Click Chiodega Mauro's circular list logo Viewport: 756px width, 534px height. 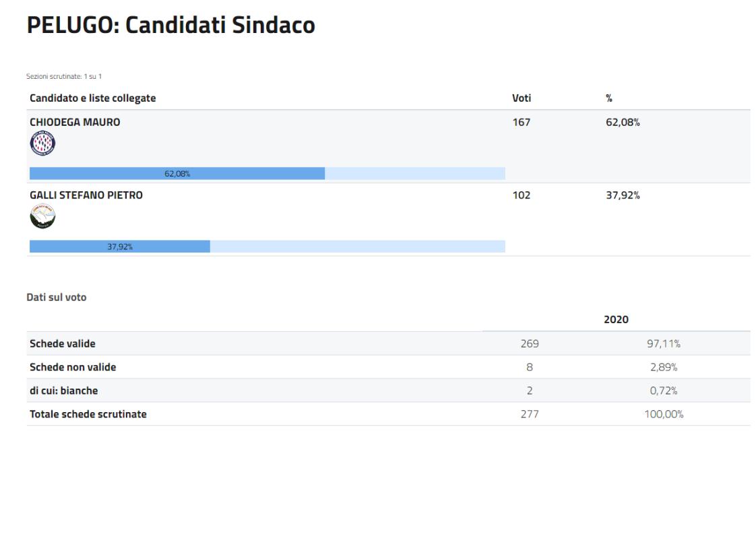click(42, 143)
